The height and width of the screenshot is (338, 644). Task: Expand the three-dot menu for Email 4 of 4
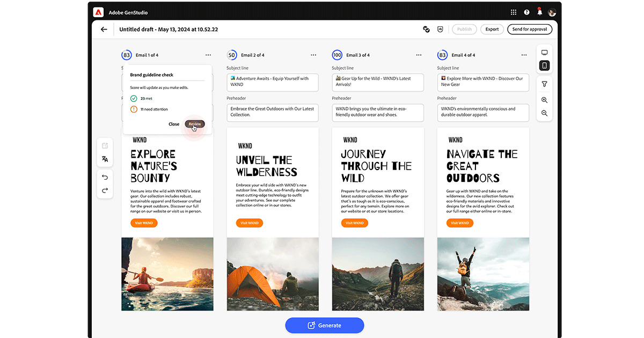(524, 55)
